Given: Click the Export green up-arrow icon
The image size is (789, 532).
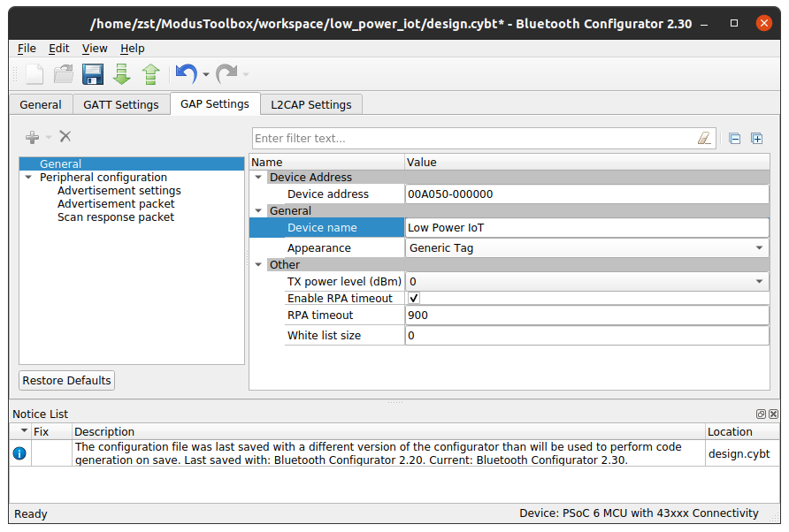Looking at the screenshot, I should click(x=150, y=74).
